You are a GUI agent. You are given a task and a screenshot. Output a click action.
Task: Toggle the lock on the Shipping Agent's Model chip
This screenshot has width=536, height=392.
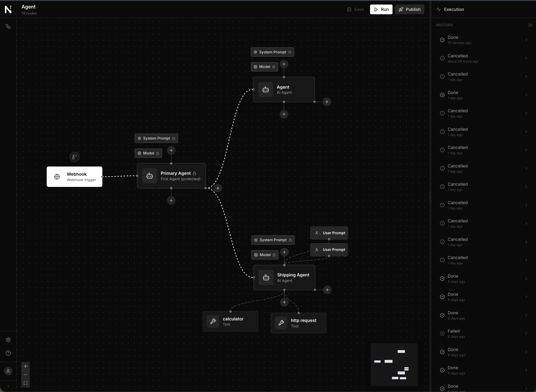pyautogui.click(x=274, y=255)
